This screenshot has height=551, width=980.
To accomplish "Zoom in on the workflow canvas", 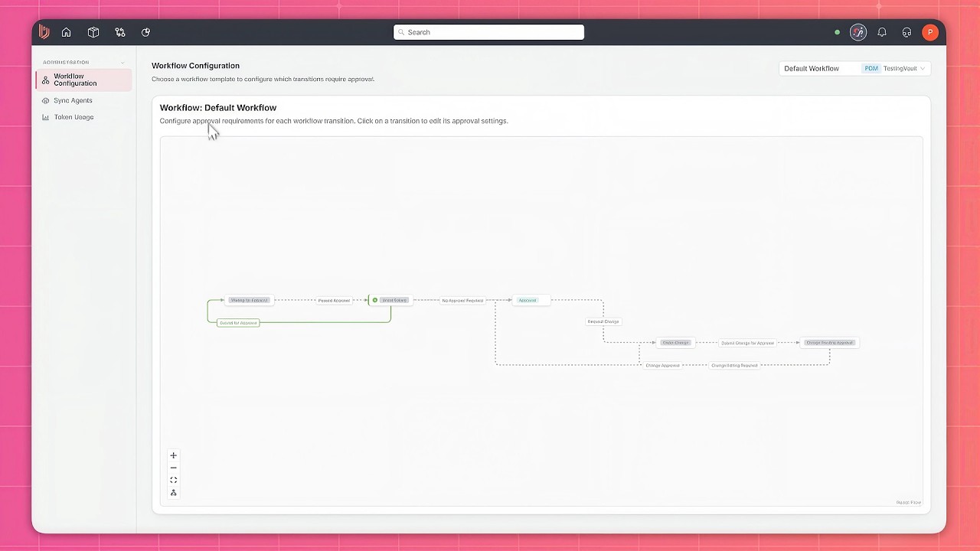I will (x=174, y=455).
